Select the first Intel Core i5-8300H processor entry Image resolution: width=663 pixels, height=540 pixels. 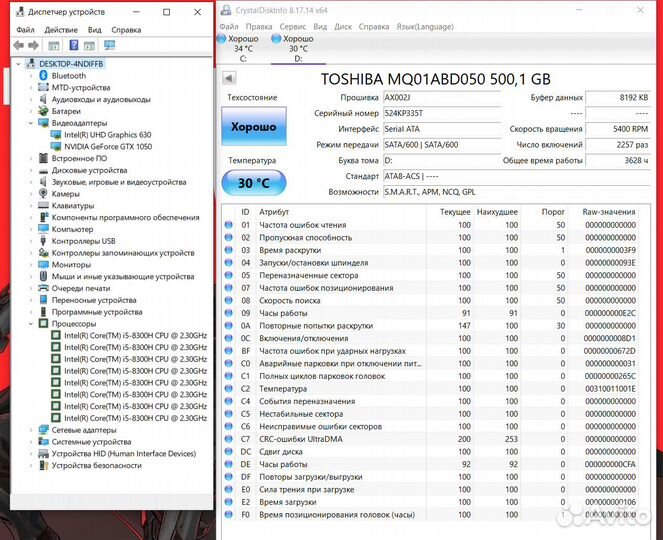[136, 335]
